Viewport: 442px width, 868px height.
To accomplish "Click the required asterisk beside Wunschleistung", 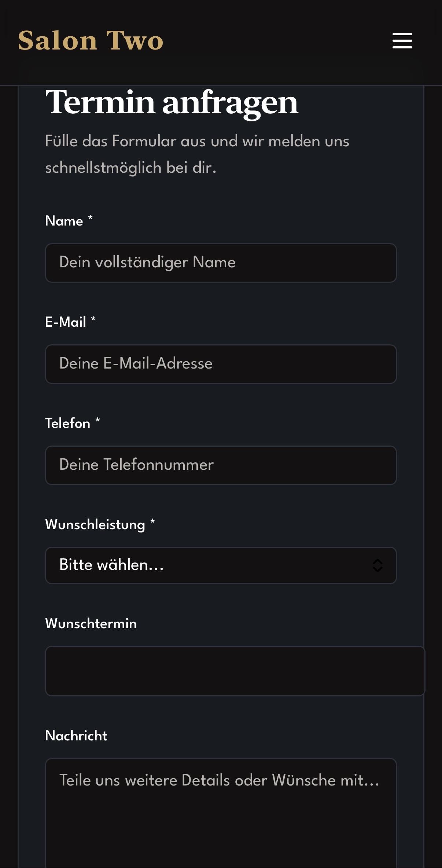I will (x=152, y=523).
